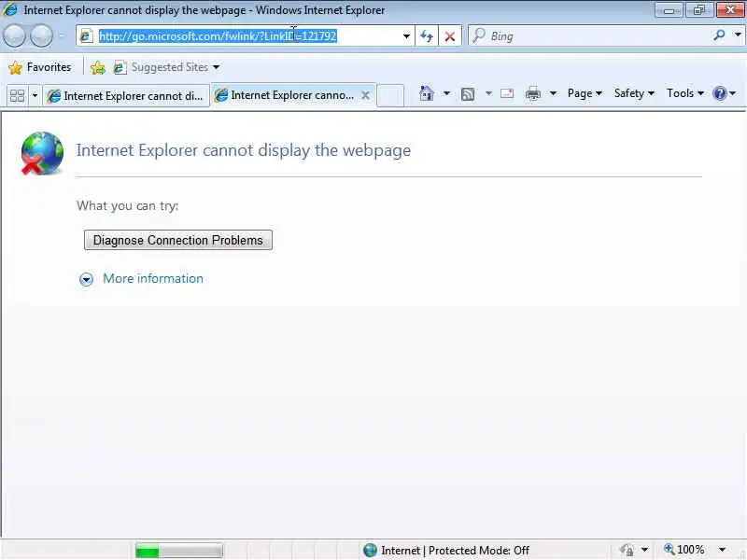
Task: Open the Tools menu
Action: [684, 93]
